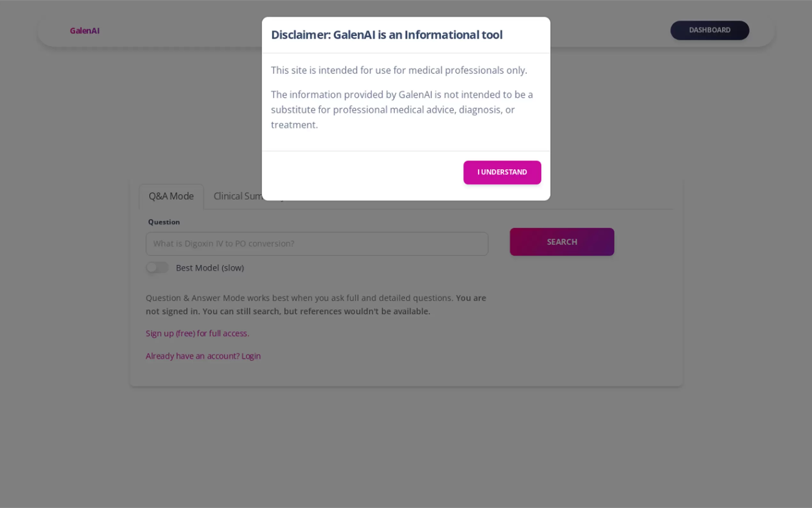812x508 pixels.
Task: Switch to the Q&A Mode tab
Action: 171,196
